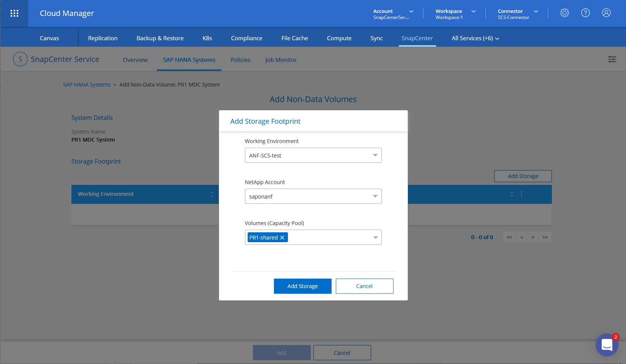This screenshot has width=626, height=364.
Task: Click the bottom Add button
Action: pos(282,353)
